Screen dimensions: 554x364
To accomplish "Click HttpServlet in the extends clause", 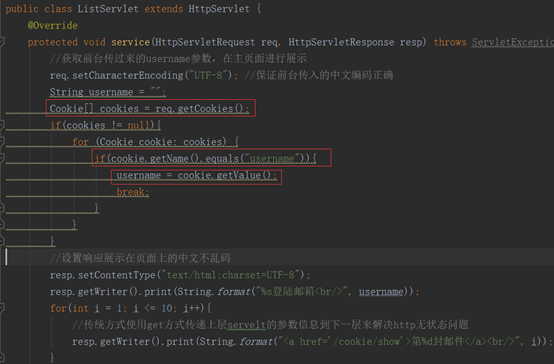I will point(219,9).
